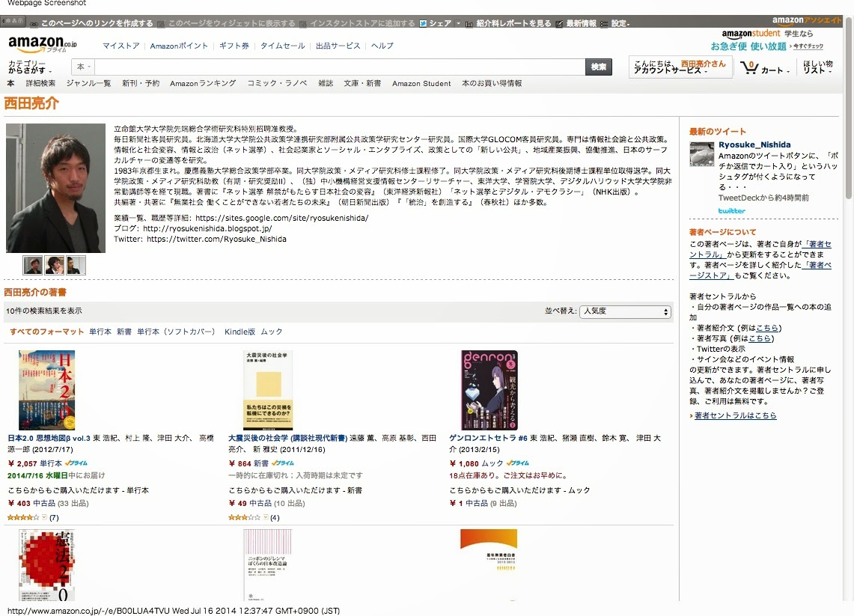
Task: Filter results by Kindle版 format
Action: (240, 332)
